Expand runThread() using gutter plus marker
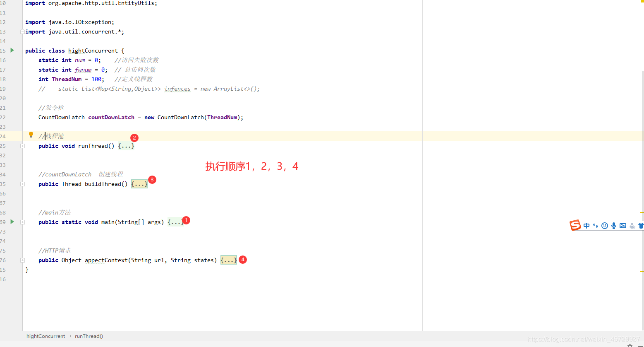The height and width of the screenshot is (347, 644). (22, 146)
